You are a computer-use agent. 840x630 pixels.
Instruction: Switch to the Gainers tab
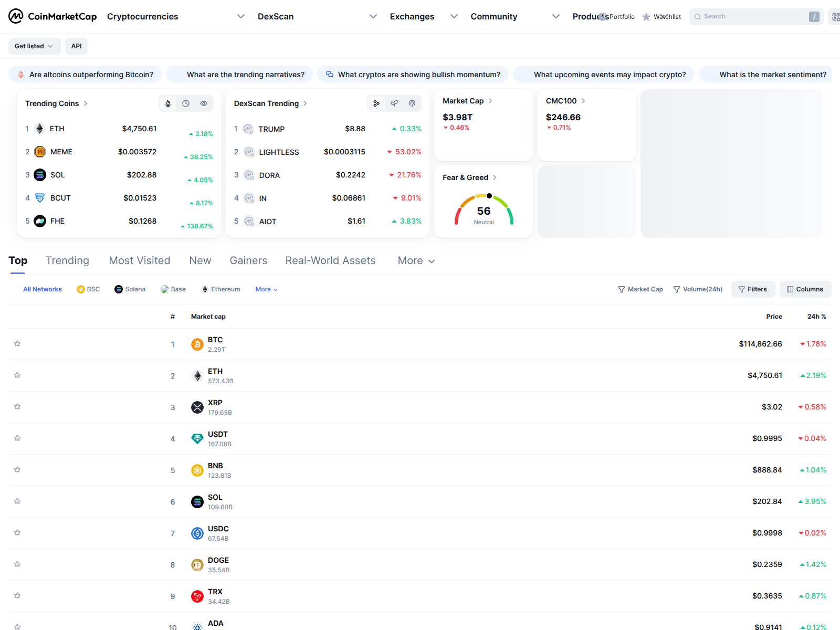pyautogui.click(x=248, y=260)
